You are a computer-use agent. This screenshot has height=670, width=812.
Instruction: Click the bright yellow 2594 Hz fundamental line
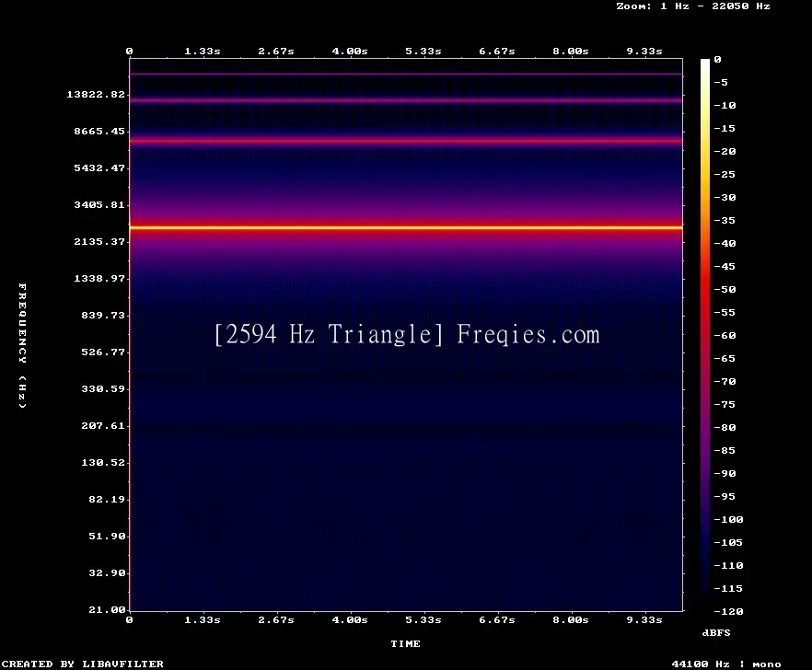click(406, 227)
